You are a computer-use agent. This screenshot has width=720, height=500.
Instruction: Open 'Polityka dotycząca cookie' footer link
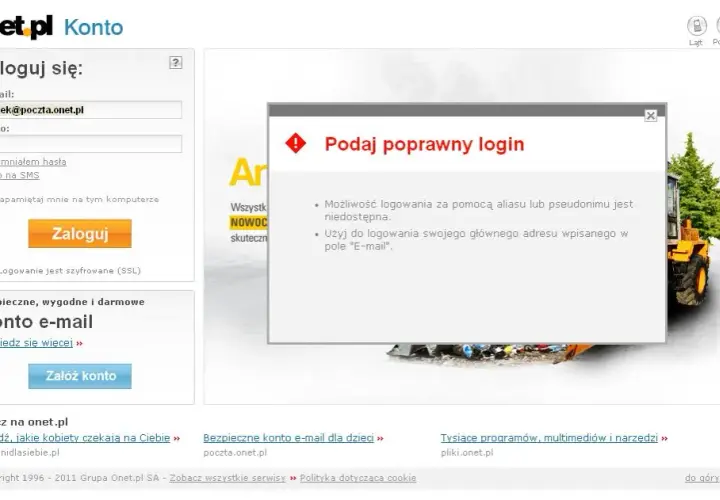click(358, 478)
